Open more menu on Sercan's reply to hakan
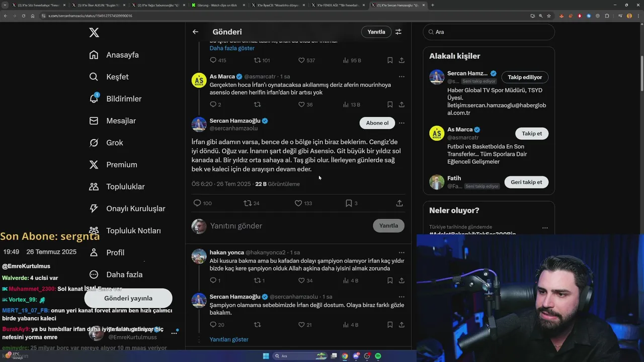 pos(401,297)
